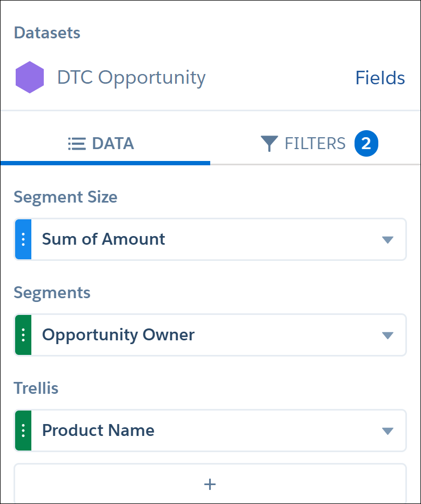Grab the green handle on Product Name
421x504 pixels.
23,431
